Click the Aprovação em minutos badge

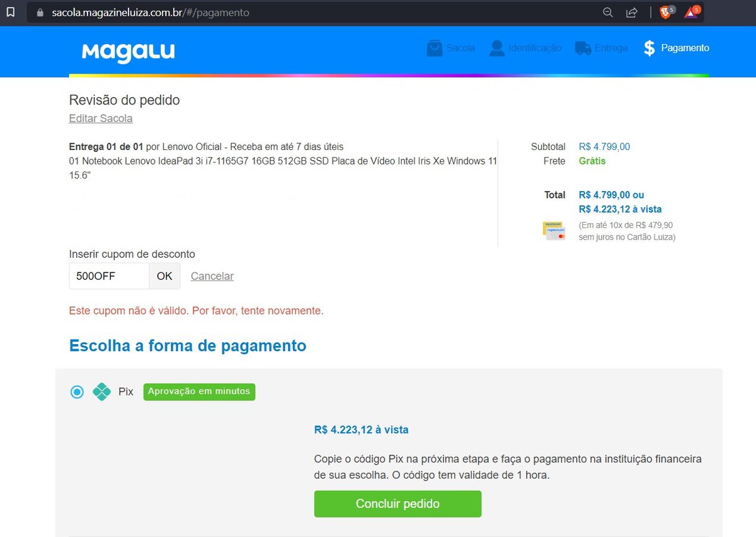199,391
